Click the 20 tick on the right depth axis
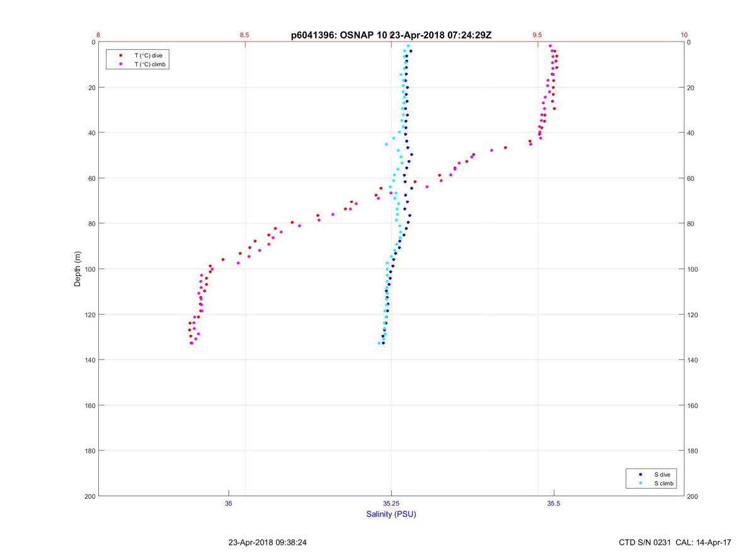 (691, 88)
